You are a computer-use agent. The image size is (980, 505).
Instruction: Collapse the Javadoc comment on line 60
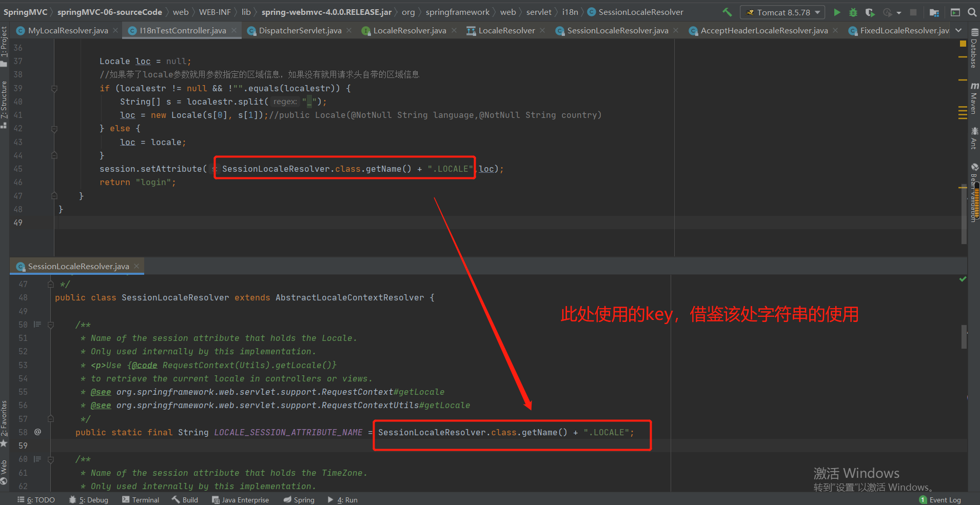50,459
